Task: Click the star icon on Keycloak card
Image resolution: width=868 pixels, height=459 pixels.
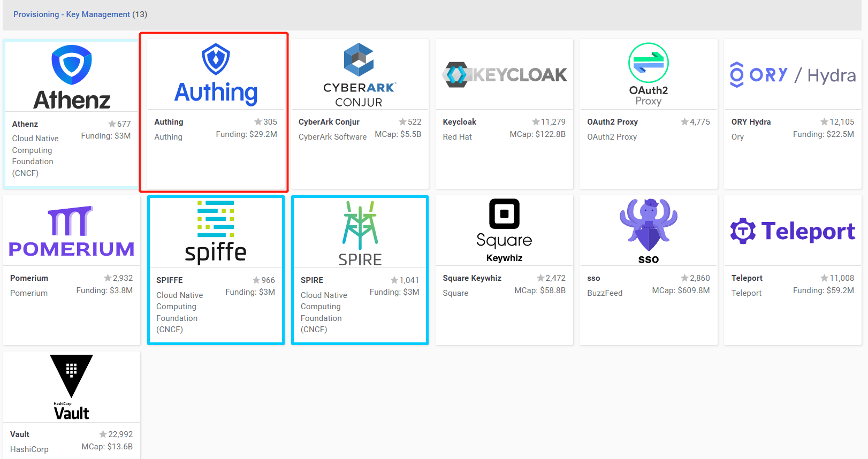Action: [x=536, y=122]
